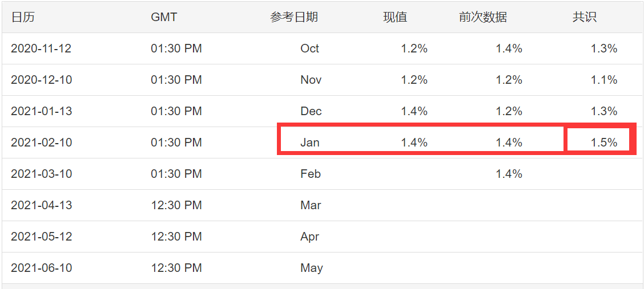
Task: Select the 2020-11-12 date cell
Action: tap(41, 48)
